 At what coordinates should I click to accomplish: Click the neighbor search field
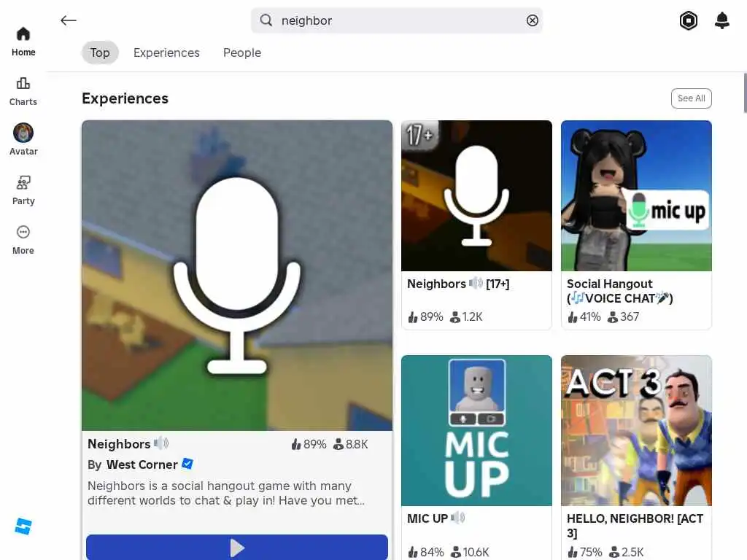coord(396,20)
